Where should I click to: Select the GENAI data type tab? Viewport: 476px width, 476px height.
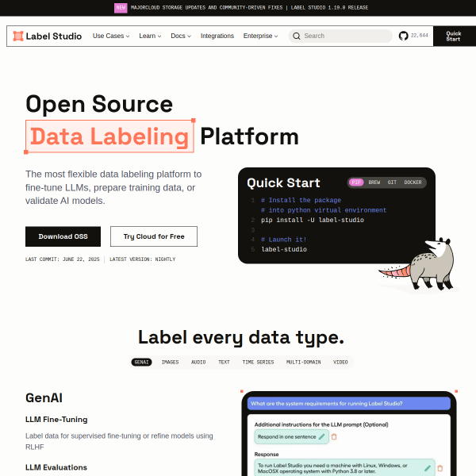tap(141, 363)
